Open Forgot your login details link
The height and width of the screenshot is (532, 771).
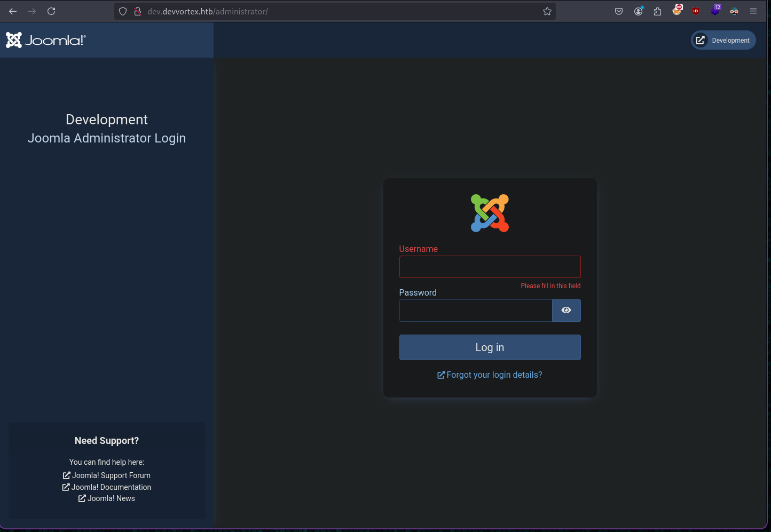tap(490, 375)
